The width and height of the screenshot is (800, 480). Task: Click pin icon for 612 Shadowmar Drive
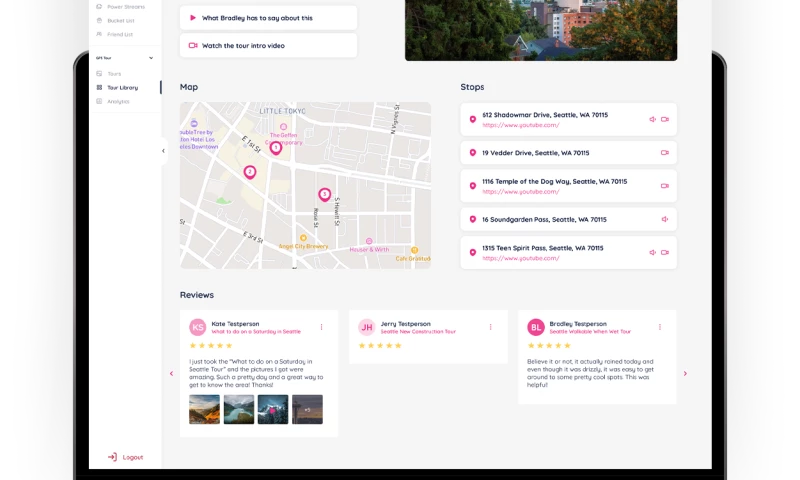point(472,119)
